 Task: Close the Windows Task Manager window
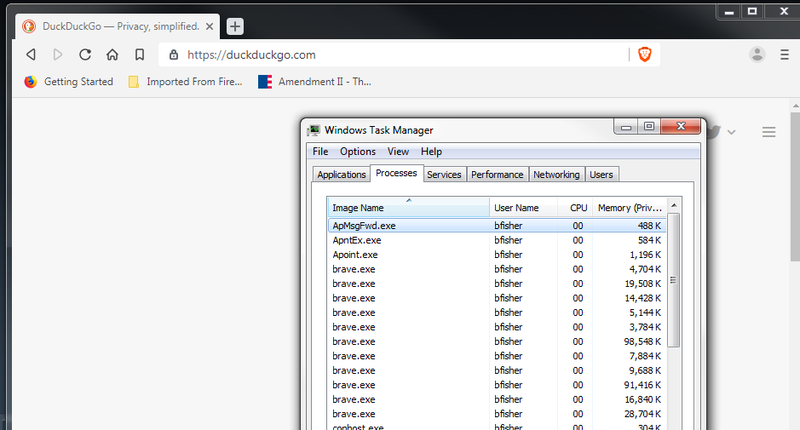tap(681, 126)
